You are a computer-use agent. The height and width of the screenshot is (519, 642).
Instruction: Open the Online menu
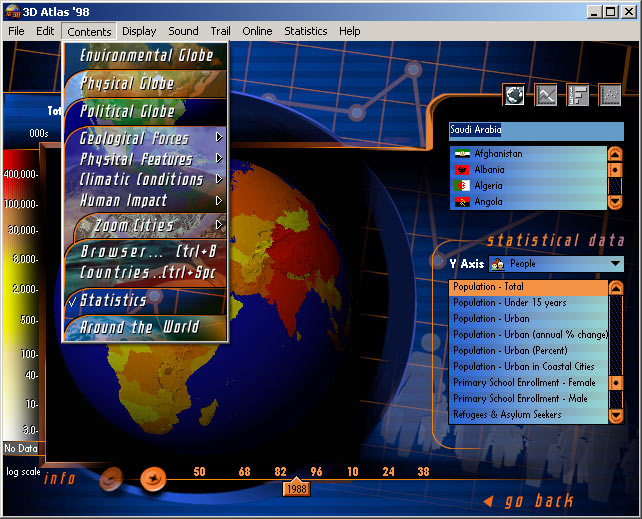[257, 31]
